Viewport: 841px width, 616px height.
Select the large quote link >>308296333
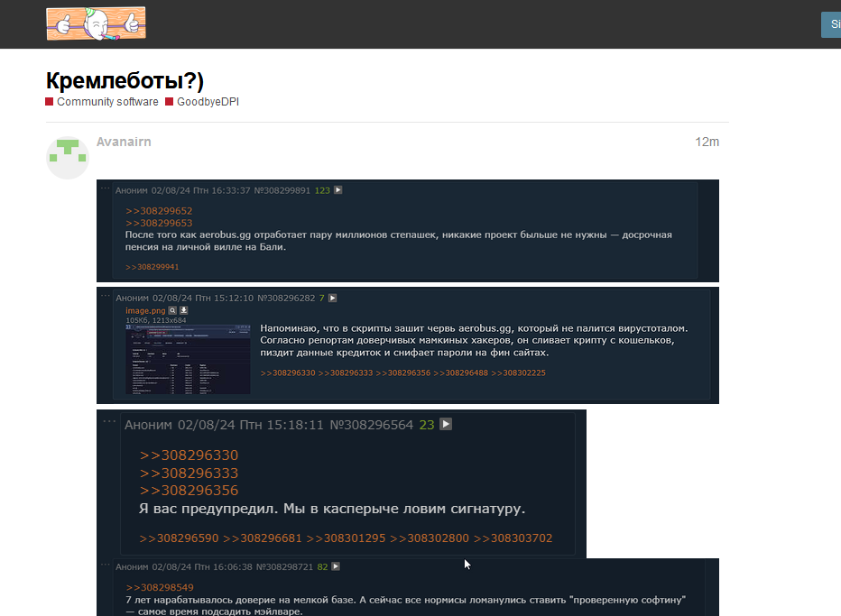189,473
